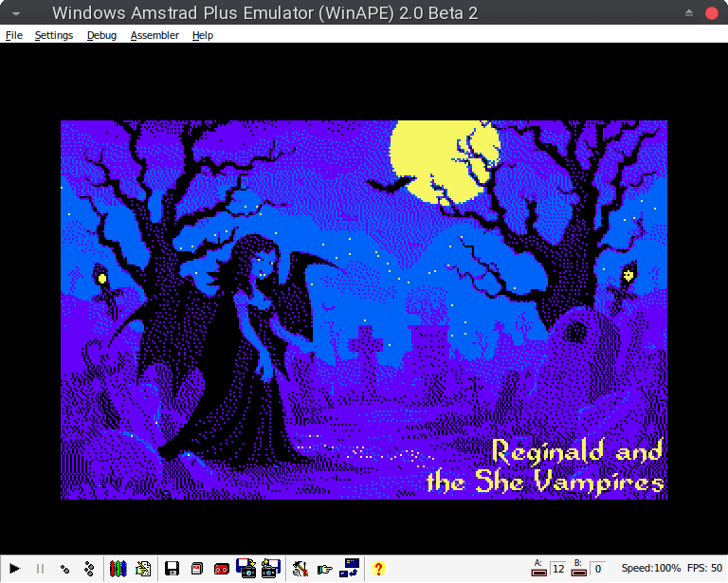Screen dimensions: 728x583
Task: Click the memory card icon
Action: (197, 569)
